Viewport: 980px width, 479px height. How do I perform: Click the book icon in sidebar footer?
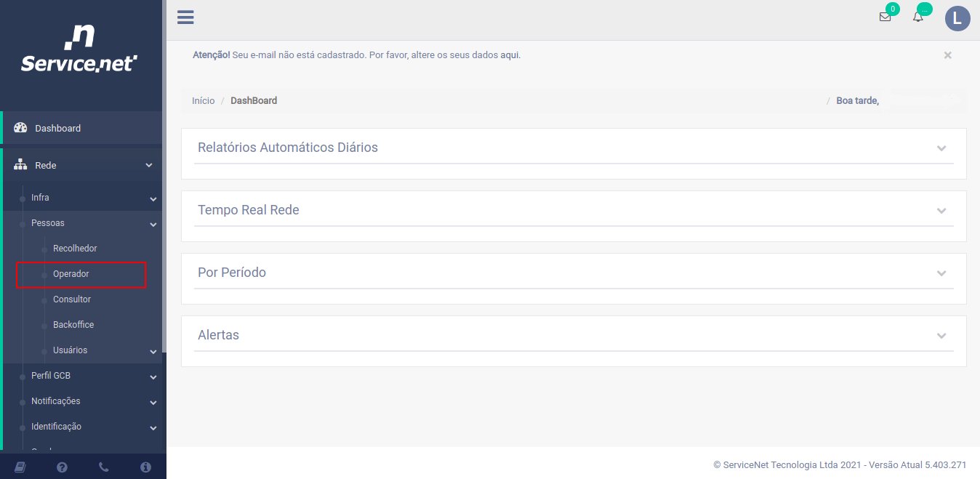(20, 467)
